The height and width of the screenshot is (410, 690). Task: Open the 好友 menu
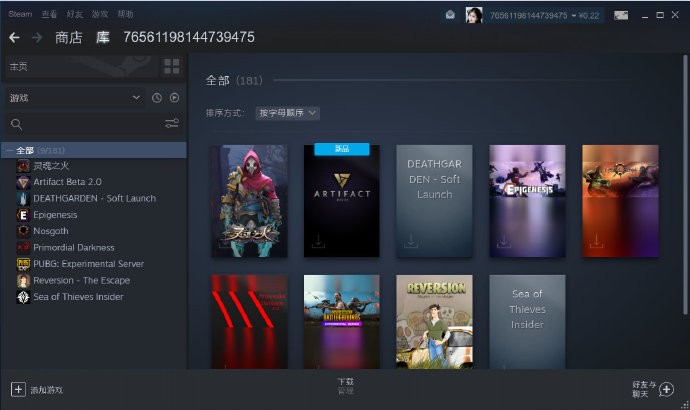pyautogui.click(x=74, y=15)
